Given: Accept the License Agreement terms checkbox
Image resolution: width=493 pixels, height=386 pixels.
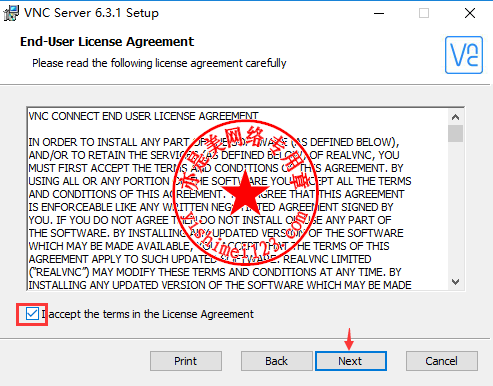Looking at the screenshot, I should tap(32, 314).
